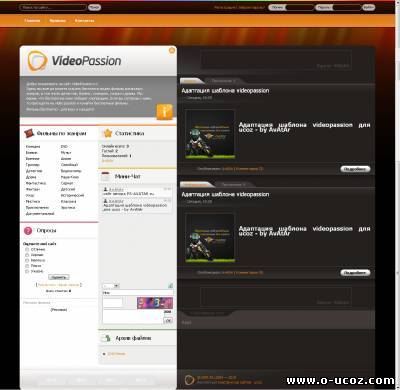Click the pink question mark Опросы icon
The width and height of the screenshot is (400, 390).
pyautogui.click(x=28, y=230)
